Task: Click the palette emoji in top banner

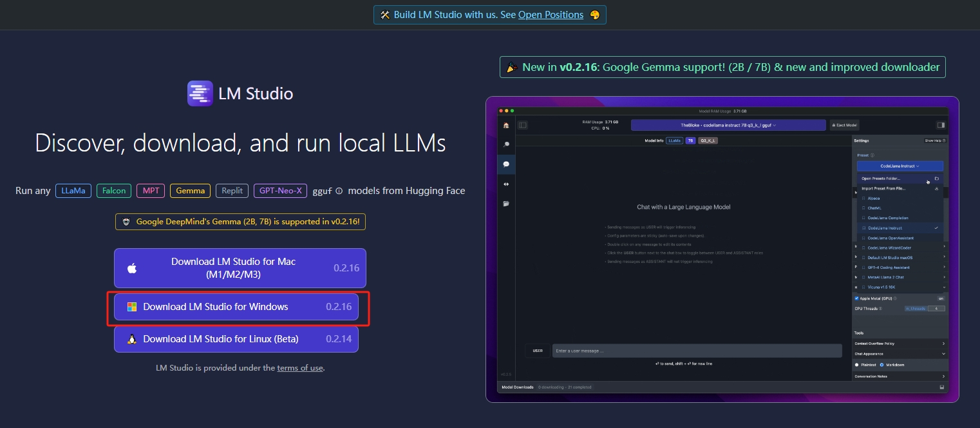Action: coord(594,15)
